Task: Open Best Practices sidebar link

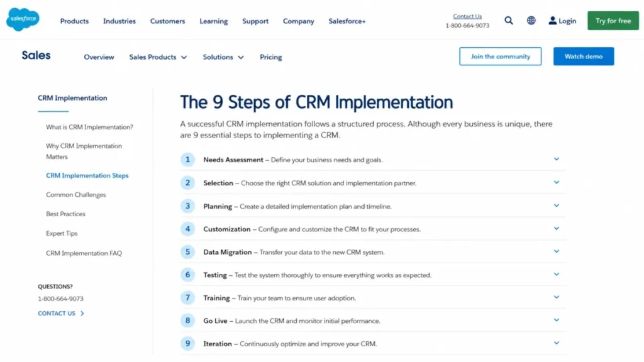Action: coord(65,214)
